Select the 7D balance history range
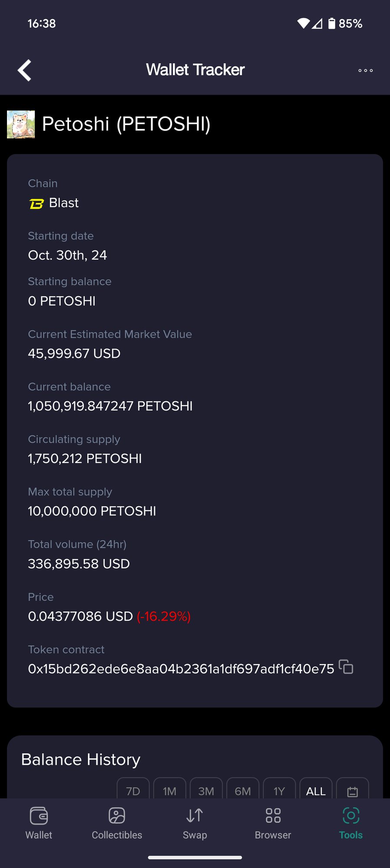This screenshot has width=390, height=868. click(133, 790)
